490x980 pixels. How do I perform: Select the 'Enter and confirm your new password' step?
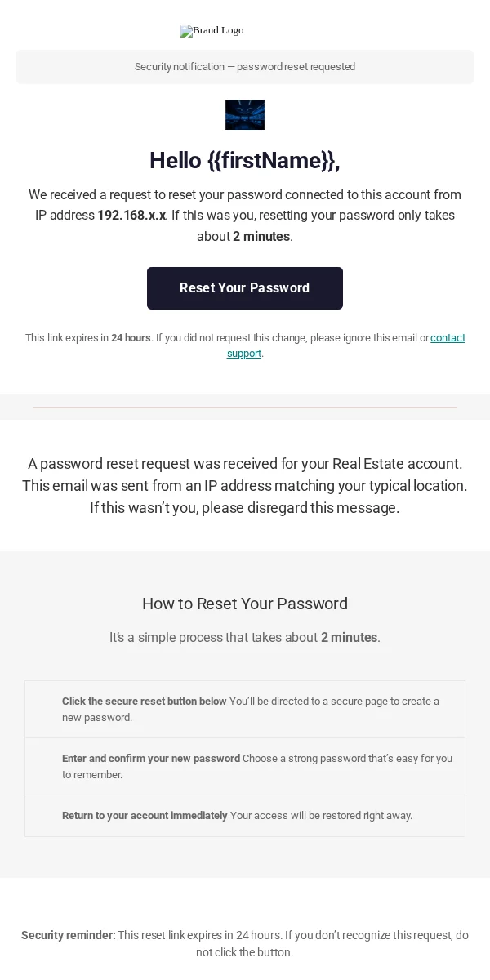(x=245, y=767)
